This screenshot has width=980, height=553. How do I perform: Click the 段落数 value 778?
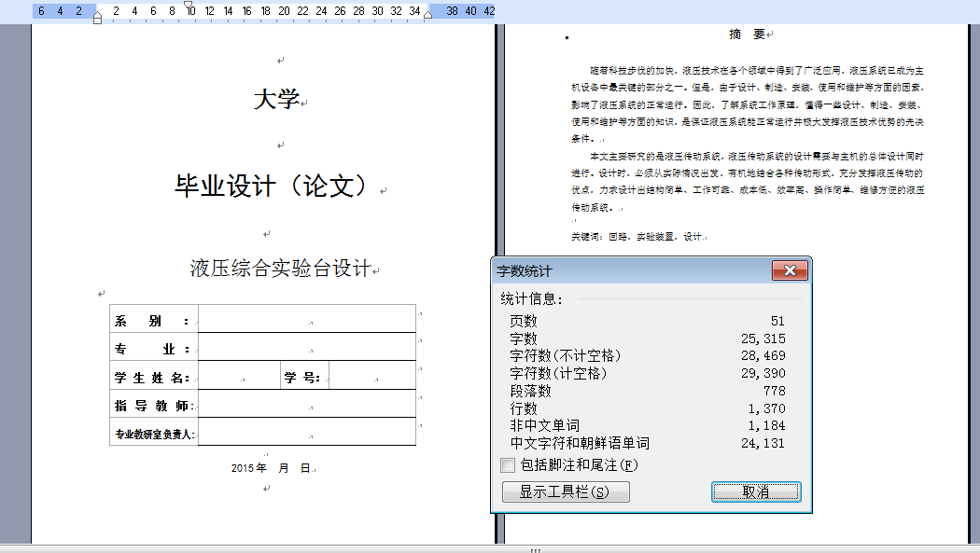[775, 391]
